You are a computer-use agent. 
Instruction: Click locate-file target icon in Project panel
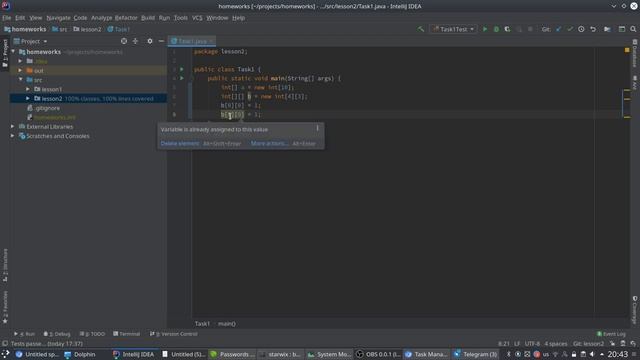tap(124, 41)
